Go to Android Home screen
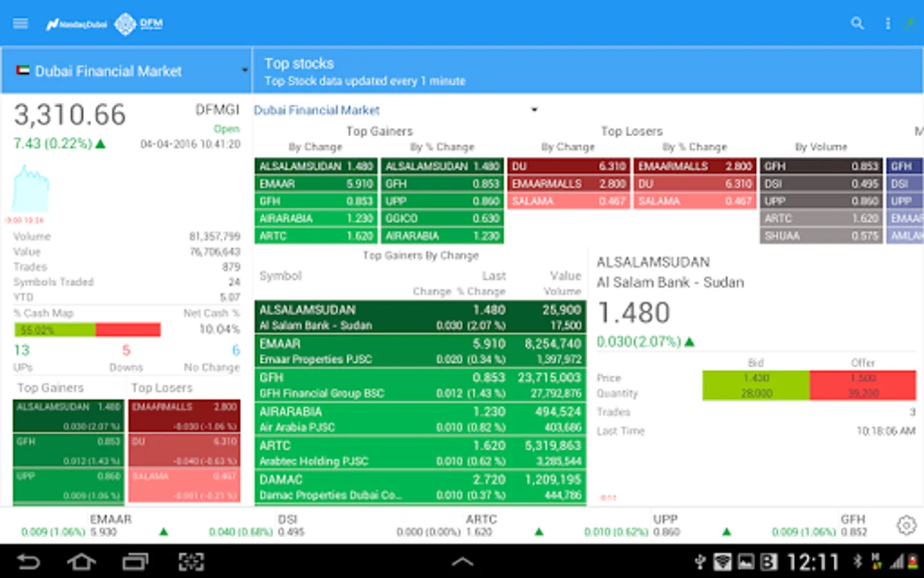Viewport: 924px width, 578px height. (81, 562)
